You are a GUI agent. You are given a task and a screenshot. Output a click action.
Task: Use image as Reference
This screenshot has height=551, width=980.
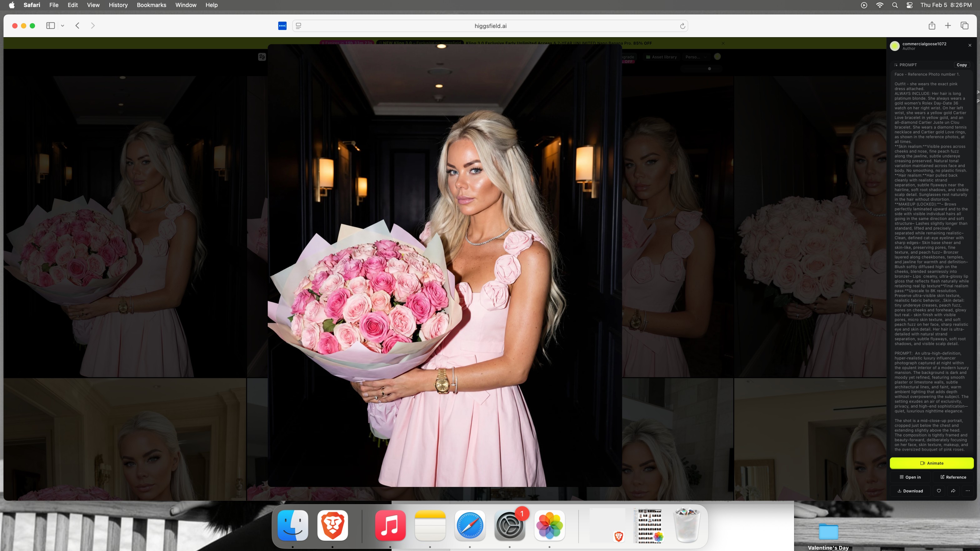click(953, 477)
